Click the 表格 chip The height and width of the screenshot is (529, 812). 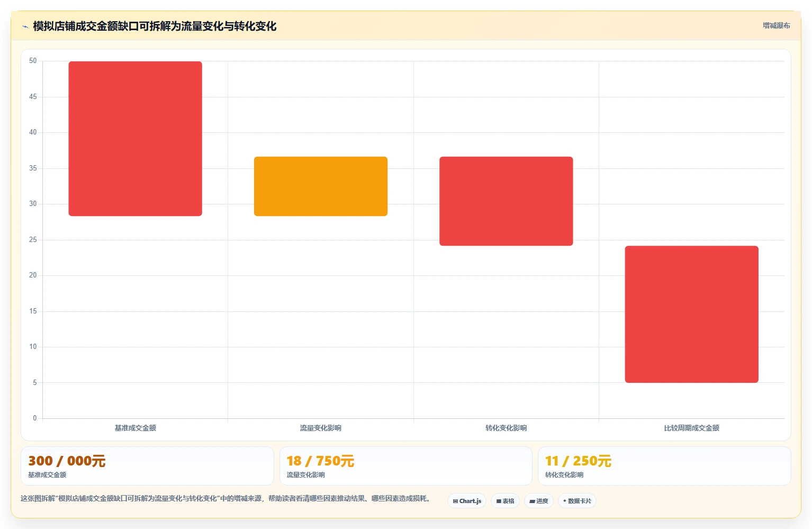point(505,501)
